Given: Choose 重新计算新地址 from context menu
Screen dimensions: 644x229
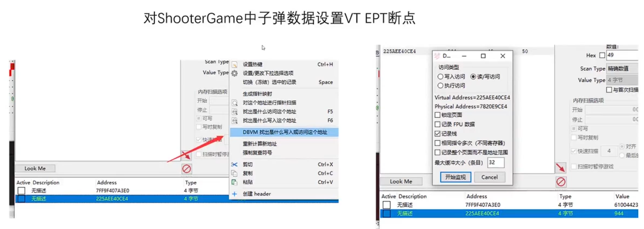Looking at the screenshot, I should click(x=260, y=144).
